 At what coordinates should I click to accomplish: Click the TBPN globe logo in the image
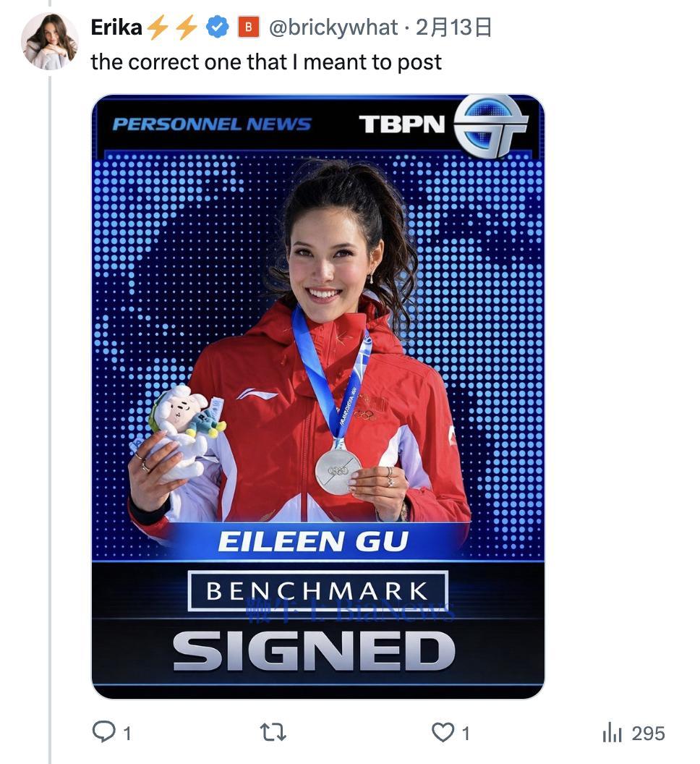point(491,126)
